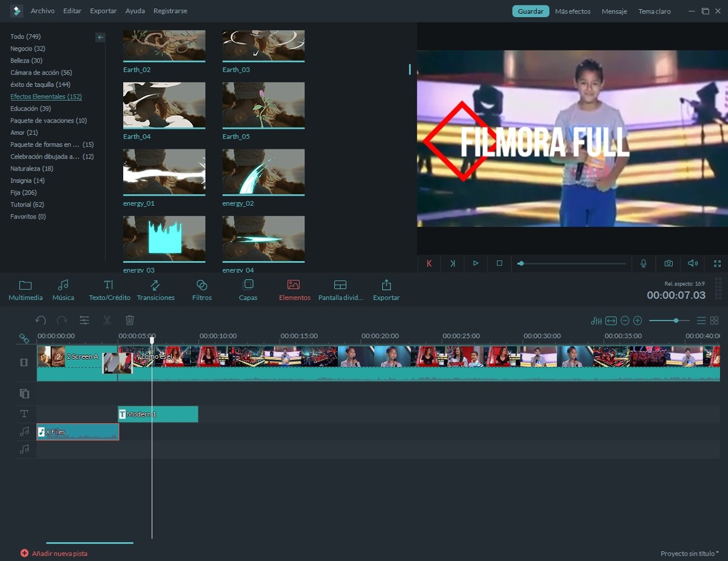
Task: Open the Transiciones panel
Action: pos(156,289)
